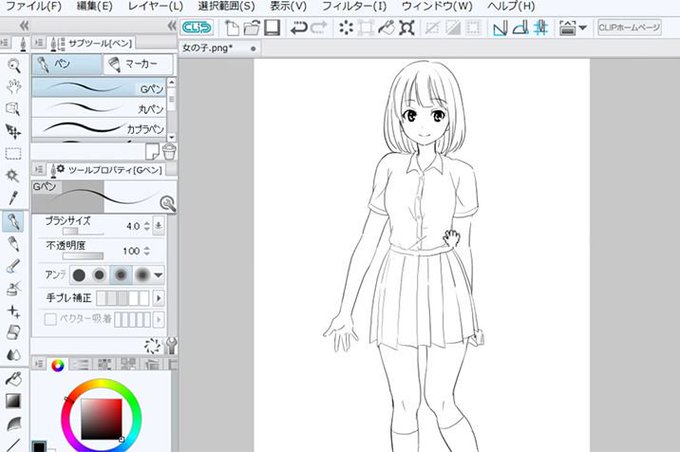This screenshot has width=680, height=452.
Task: Select the Eraser tool
Action: pos(13,333)
